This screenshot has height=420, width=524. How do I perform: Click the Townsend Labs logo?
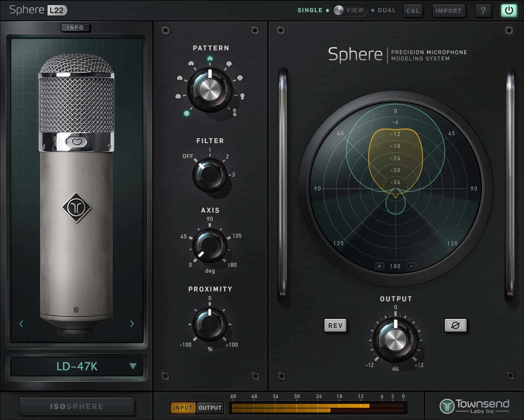coord(475,406)
